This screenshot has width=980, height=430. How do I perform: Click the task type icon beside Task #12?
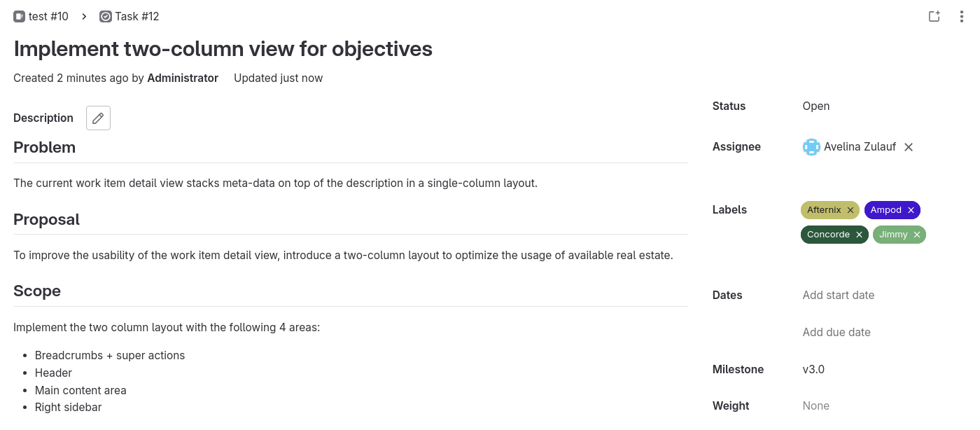point(106,16)
